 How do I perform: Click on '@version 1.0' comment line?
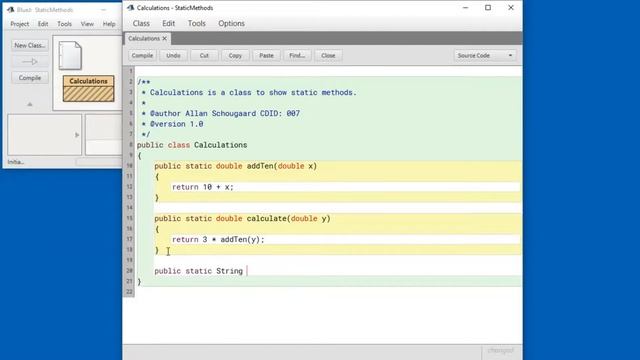click(172, 124)
